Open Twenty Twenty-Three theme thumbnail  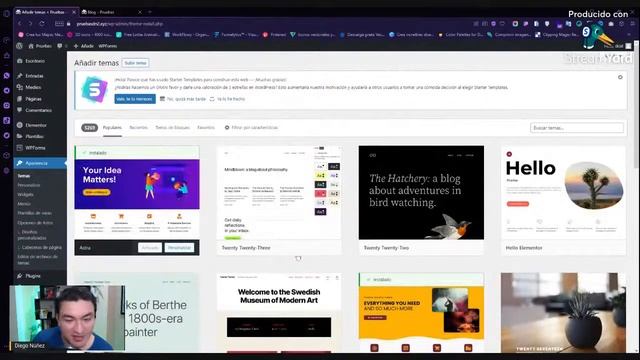click(279, 193)
